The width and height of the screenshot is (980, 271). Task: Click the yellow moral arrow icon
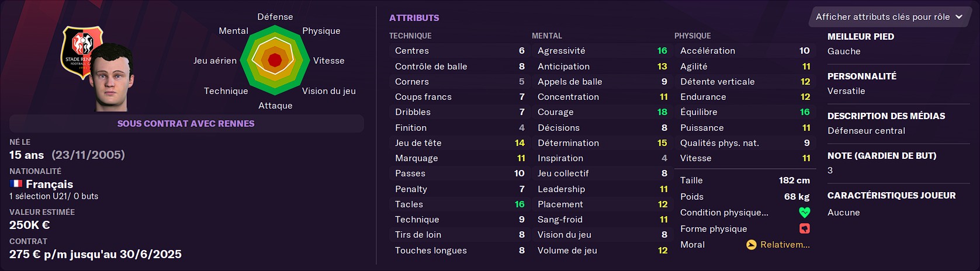tap(751, 245)
